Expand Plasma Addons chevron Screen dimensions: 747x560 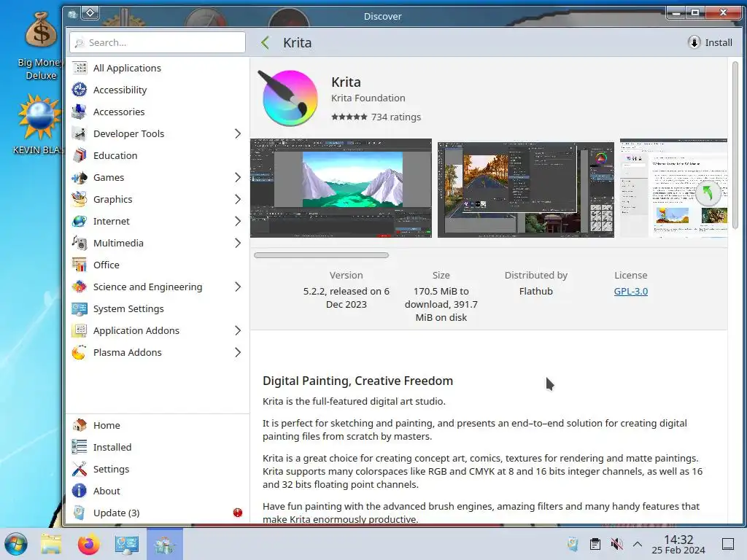tap(238, 353)
